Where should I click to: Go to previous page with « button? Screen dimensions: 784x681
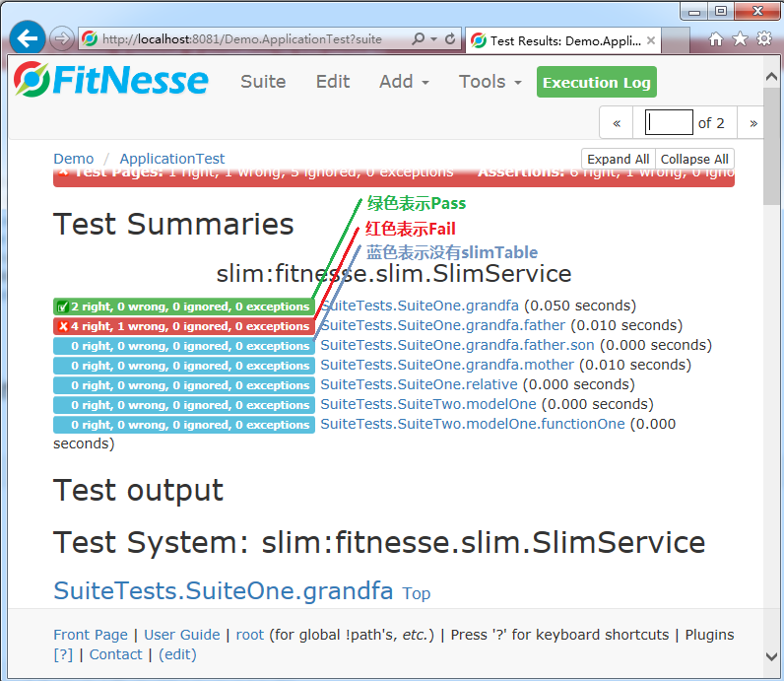(x=617, y=123)
